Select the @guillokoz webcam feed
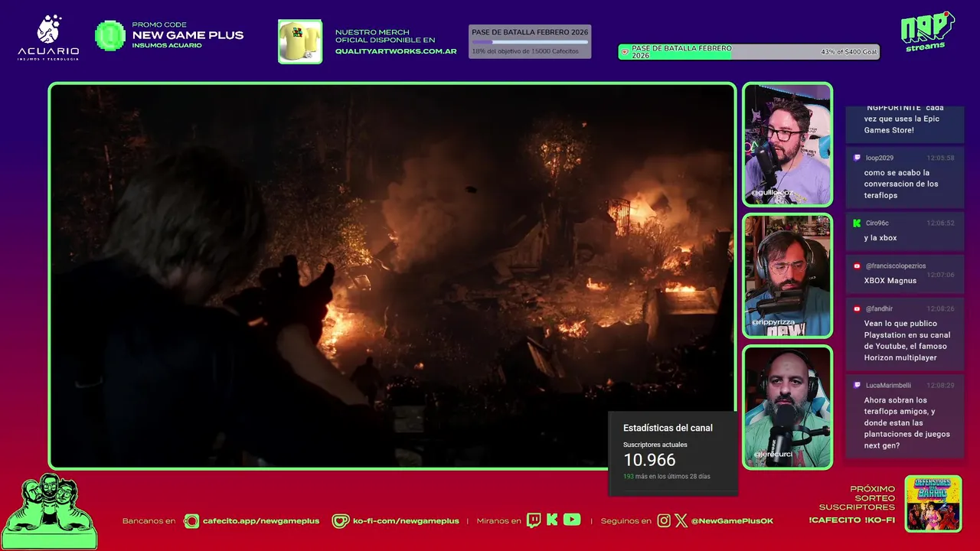Image resolution: width=980 pixels, height=551 pixels. point(787,144)
